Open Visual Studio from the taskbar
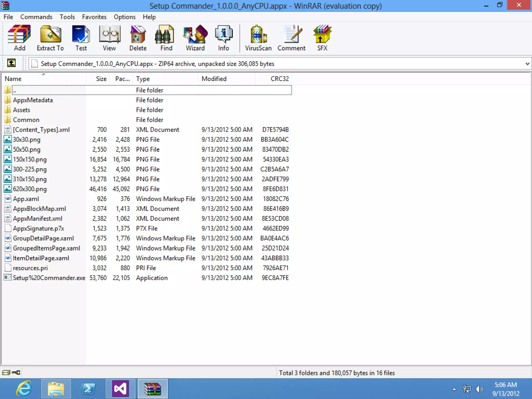Screen dimensions: 532x399 (121, 389)
